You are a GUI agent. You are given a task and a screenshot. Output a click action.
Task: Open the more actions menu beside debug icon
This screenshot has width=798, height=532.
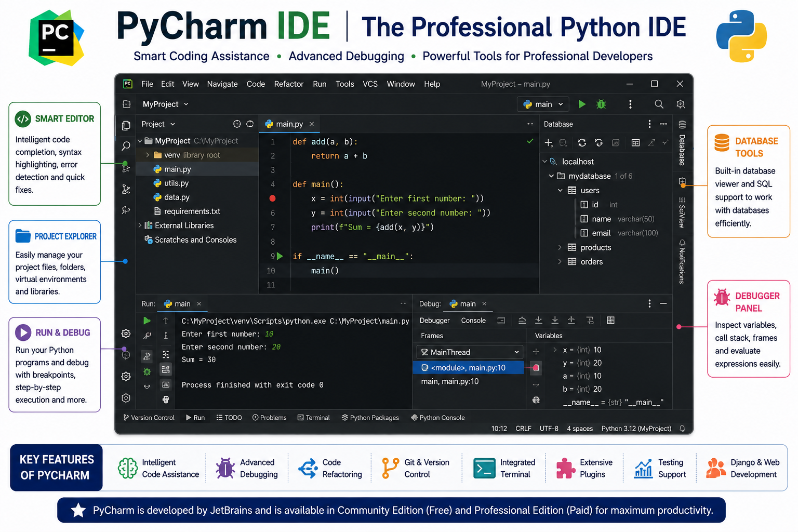pos(630,104)
